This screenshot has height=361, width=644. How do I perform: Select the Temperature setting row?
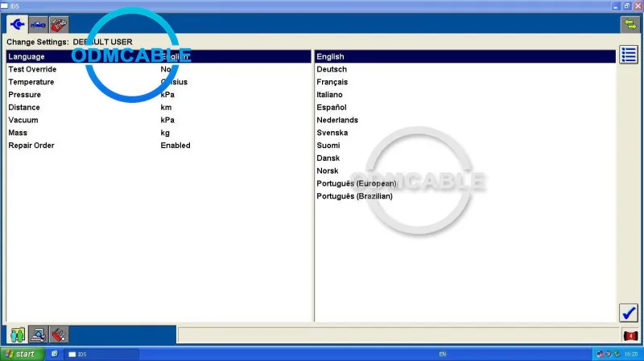159,82
